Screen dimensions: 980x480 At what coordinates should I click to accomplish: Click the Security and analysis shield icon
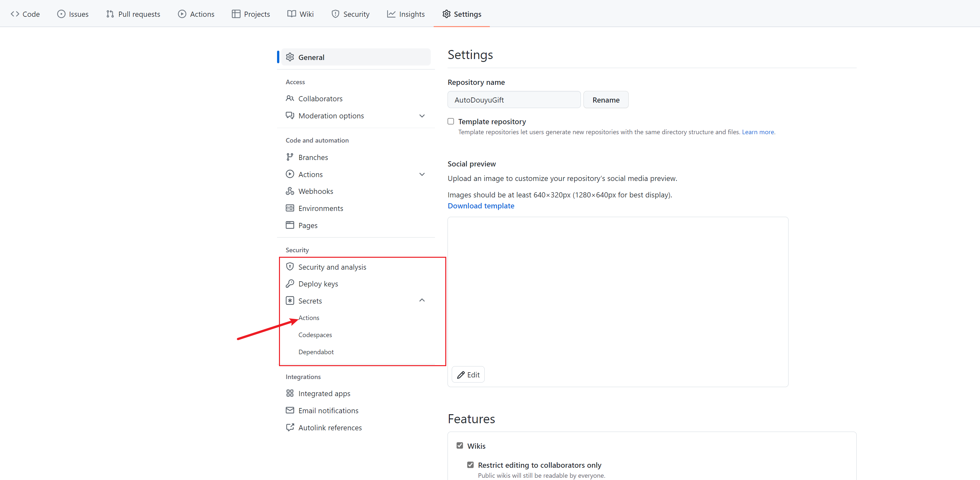290,267
